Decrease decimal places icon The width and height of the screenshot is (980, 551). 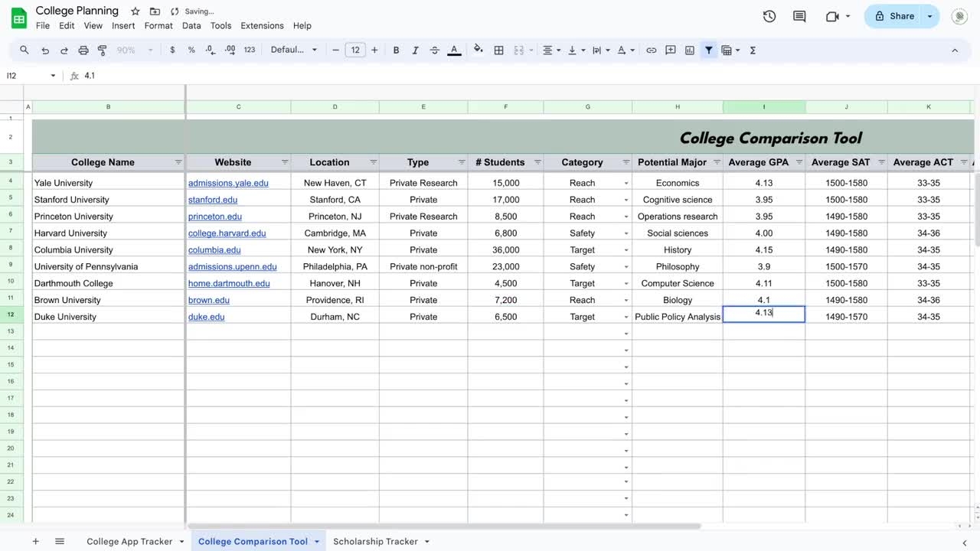point(210,50)
